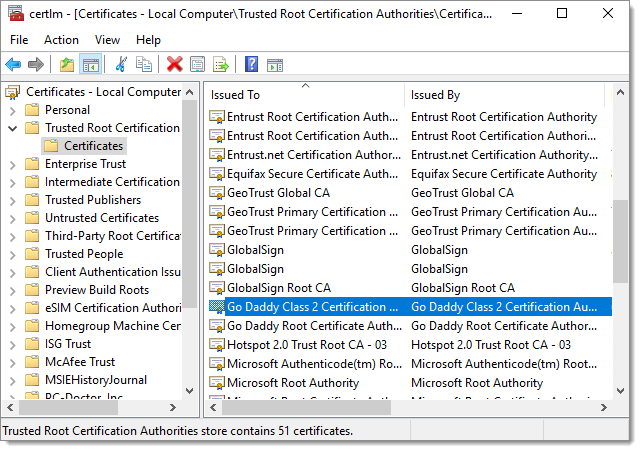Click folder icon next to Trusted Publishers
Image resolution: width=640 pixels, height=451 pixels.
click(x=32, y=200)
